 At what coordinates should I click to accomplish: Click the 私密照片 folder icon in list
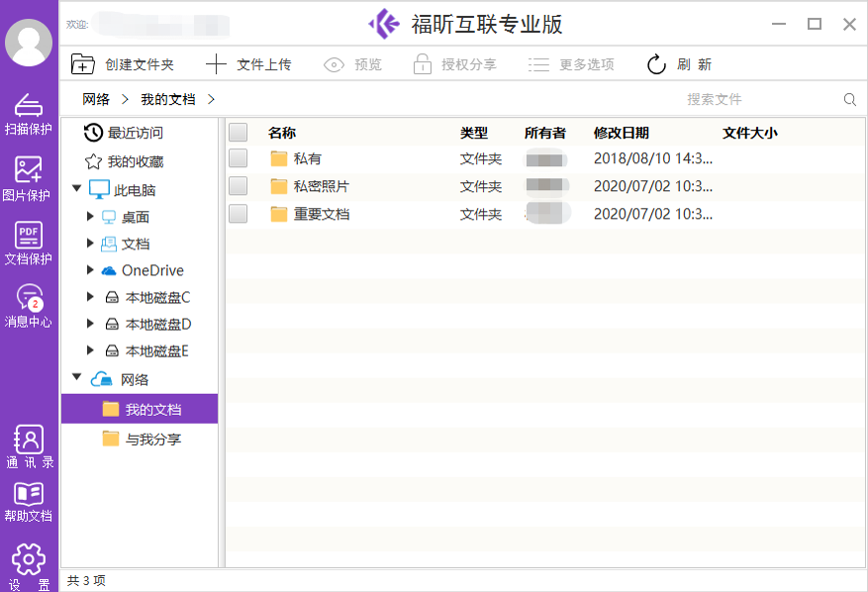coord(278,186)
